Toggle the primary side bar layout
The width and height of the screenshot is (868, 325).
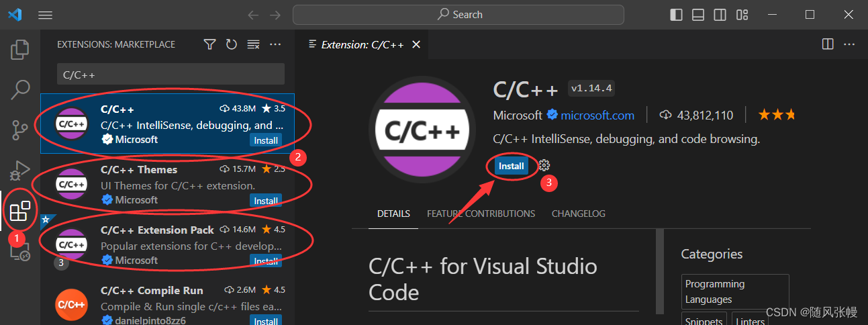coord(677,15)
